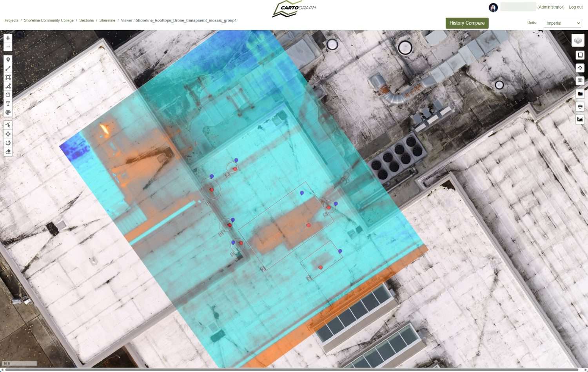Select the rotate annotation tool
The height and width of the screenshot is (372, 588).
pos(8,143)
